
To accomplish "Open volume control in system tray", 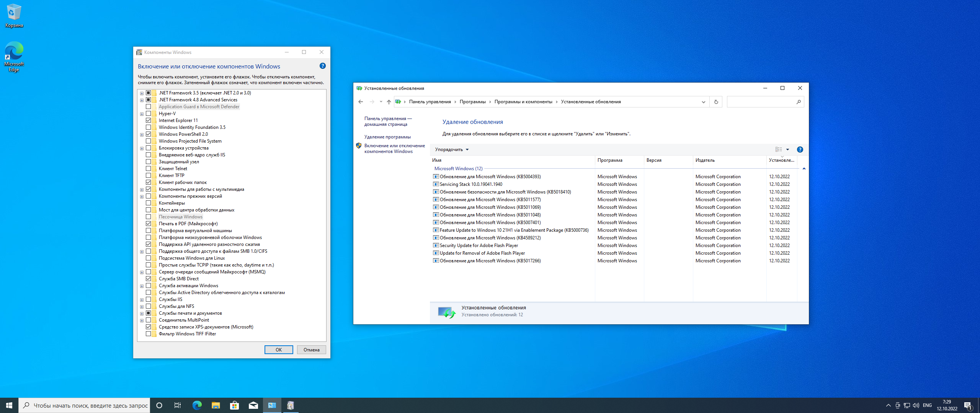I will tap(916, 405).
